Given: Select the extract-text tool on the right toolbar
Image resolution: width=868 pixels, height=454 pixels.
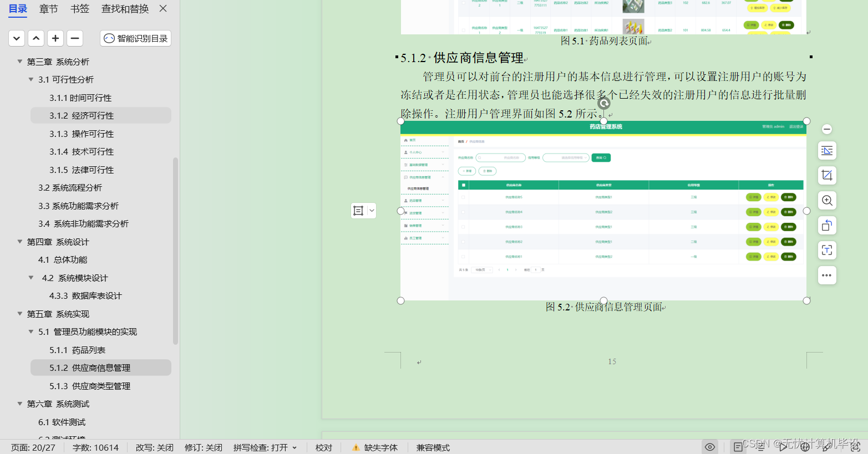Looking at the screenshot, I should coord(826,250).
